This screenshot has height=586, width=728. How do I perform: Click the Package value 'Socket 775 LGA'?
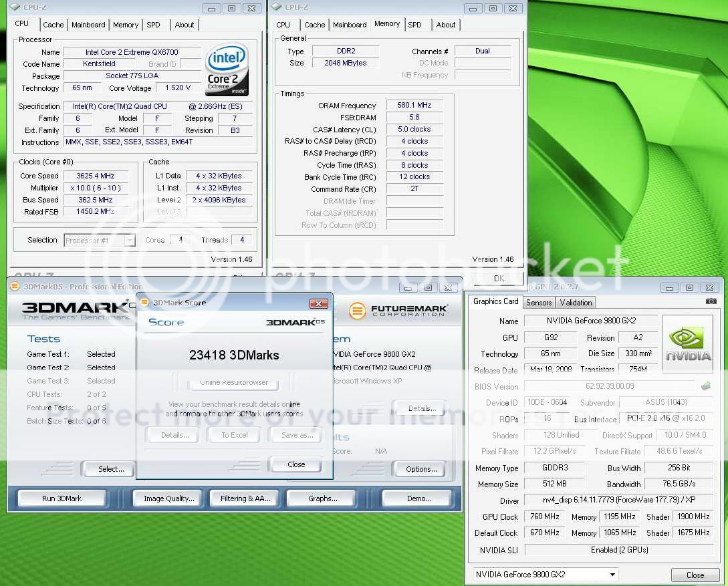point(132,76)
